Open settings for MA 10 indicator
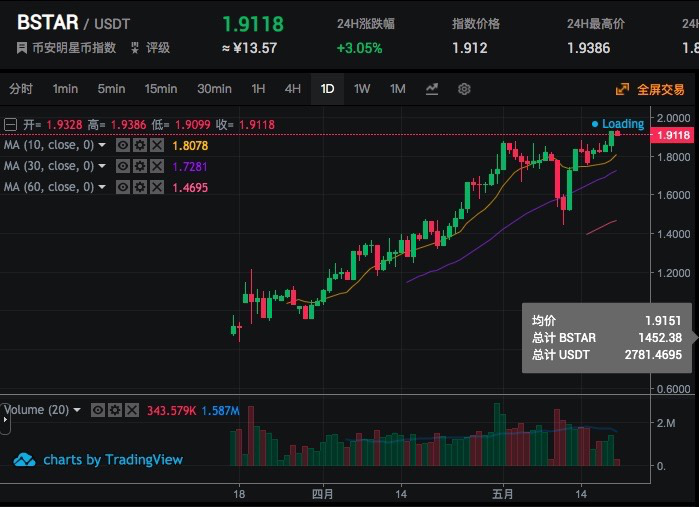Image resolution: width=699 pixels, height=507 pixels. 140,145
